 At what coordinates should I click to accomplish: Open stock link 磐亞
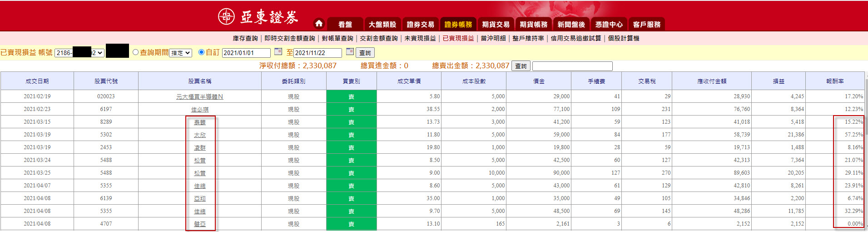200,224
